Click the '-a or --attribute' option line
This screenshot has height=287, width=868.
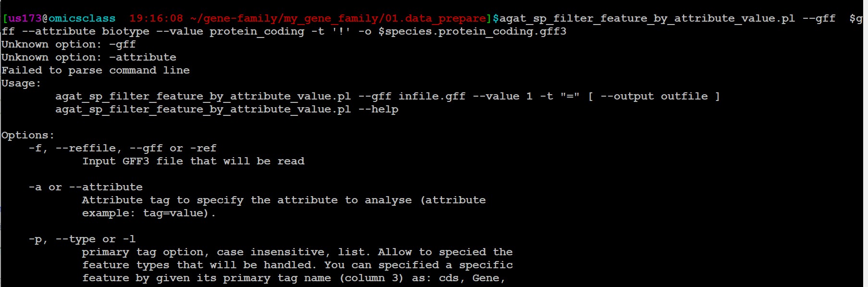[86, 187]
